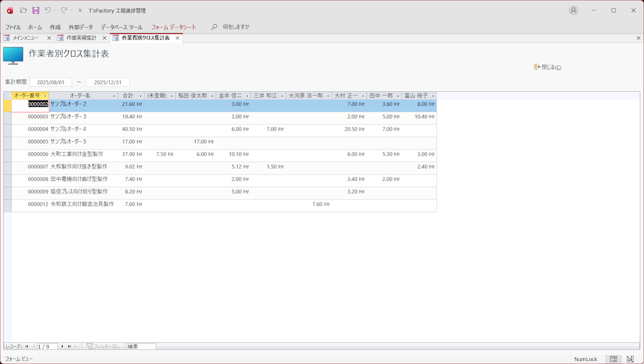Switch to Design View via status bar icon

pyautogui.click(x=630, y=359)
